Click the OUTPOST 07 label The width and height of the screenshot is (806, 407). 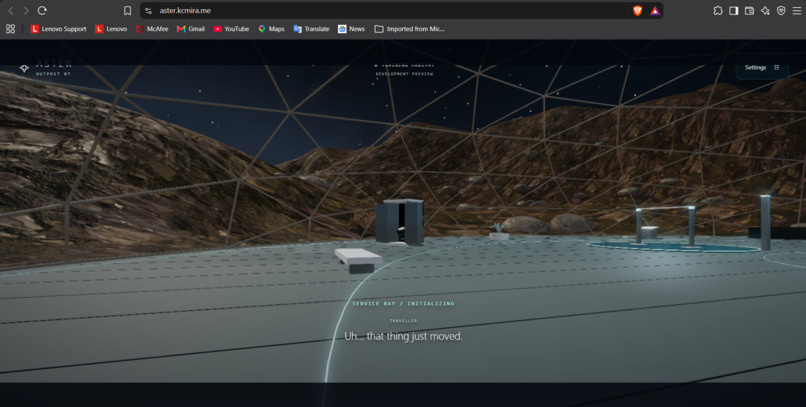click(x=53, y=74)
